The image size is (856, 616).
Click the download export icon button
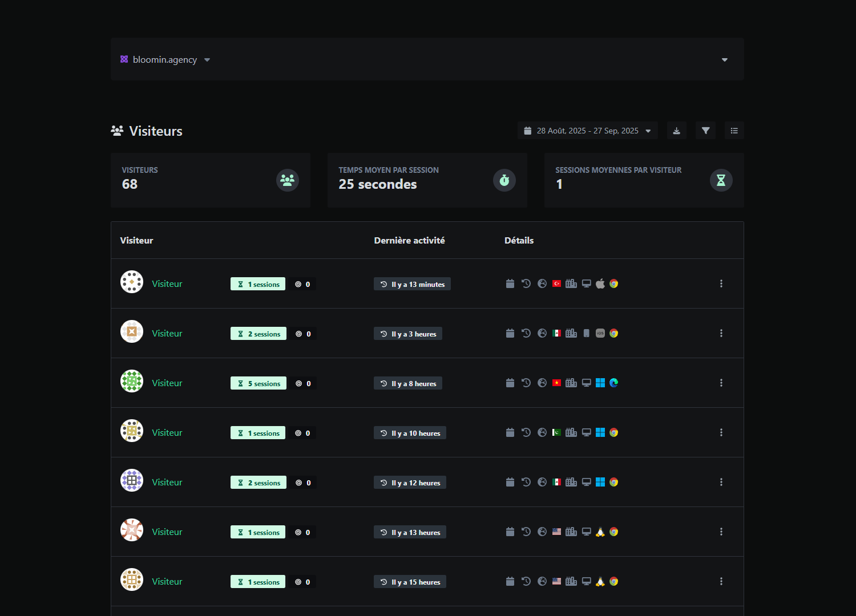pos(676,131)
